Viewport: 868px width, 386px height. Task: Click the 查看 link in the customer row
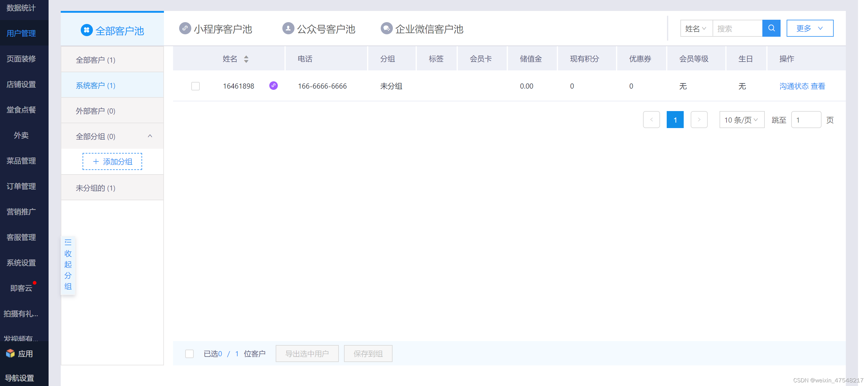(818, 86)
